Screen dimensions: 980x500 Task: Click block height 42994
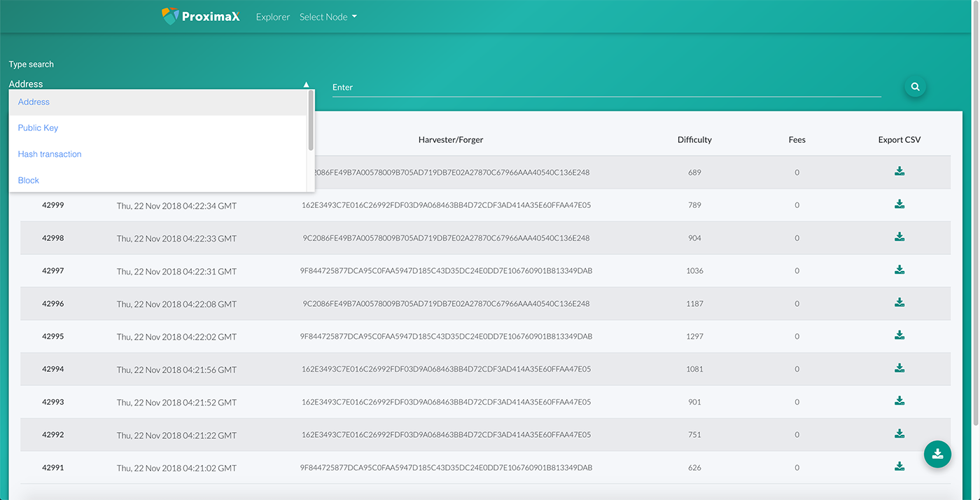point(53,369)
